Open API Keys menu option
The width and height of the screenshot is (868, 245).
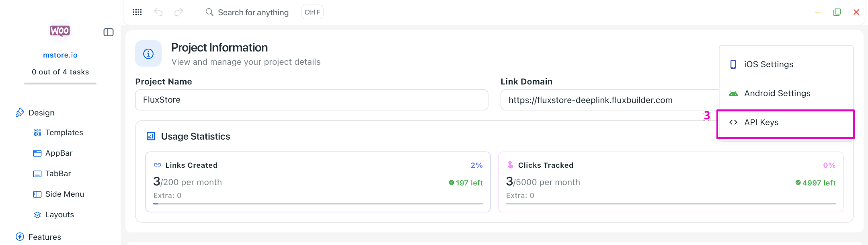pyautogui.click(x=761, y=122)
